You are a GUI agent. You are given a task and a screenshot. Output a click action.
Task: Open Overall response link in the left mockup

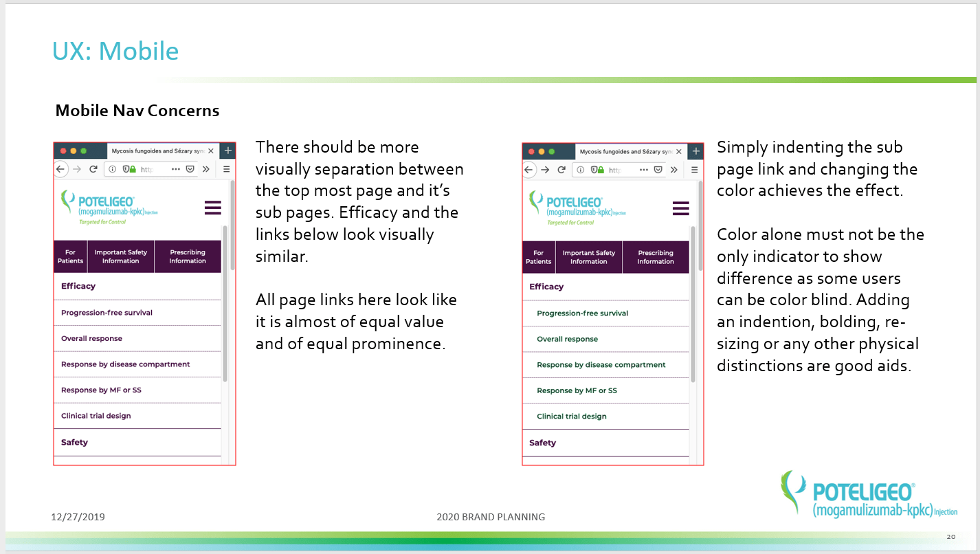point(91,338)
